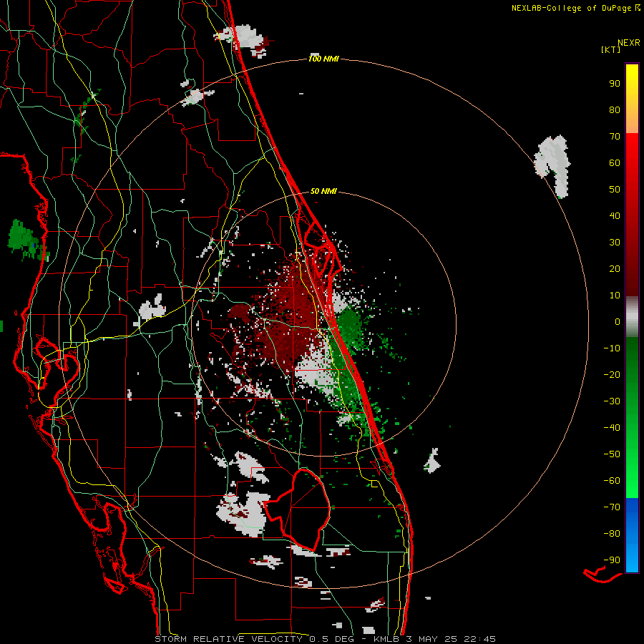Select the 10 value on the velocity scale
The height and width of the screenshot is (644, 644).
[x=615, y=296]
